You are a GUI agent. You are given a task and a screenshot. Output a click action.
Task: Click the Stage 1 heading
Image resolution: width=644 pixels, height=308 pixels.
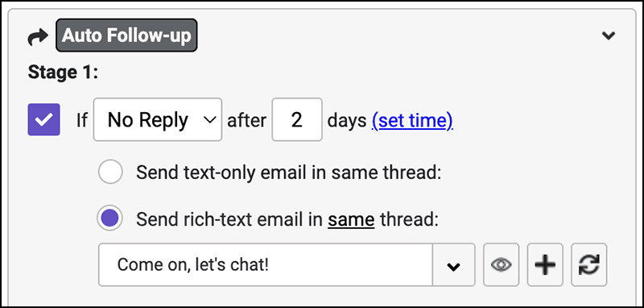tap(64, 73)
